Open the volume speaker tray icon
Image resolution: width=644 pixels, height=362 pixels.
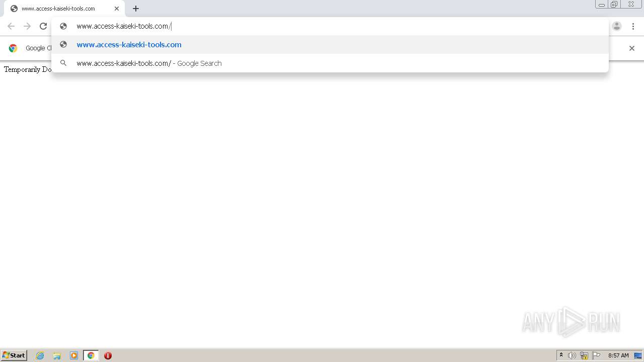click(x=572, y=355)
